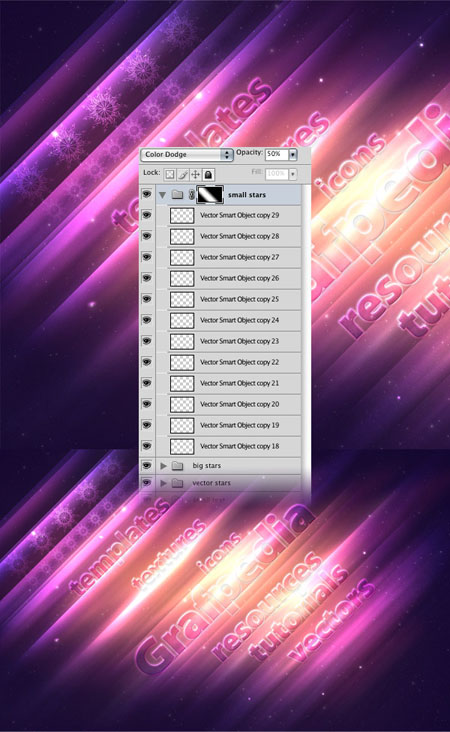Viewport: 450px width, 732px height.
Task: Select layer name Vector Smart Object copy 24
Action: 239,320
